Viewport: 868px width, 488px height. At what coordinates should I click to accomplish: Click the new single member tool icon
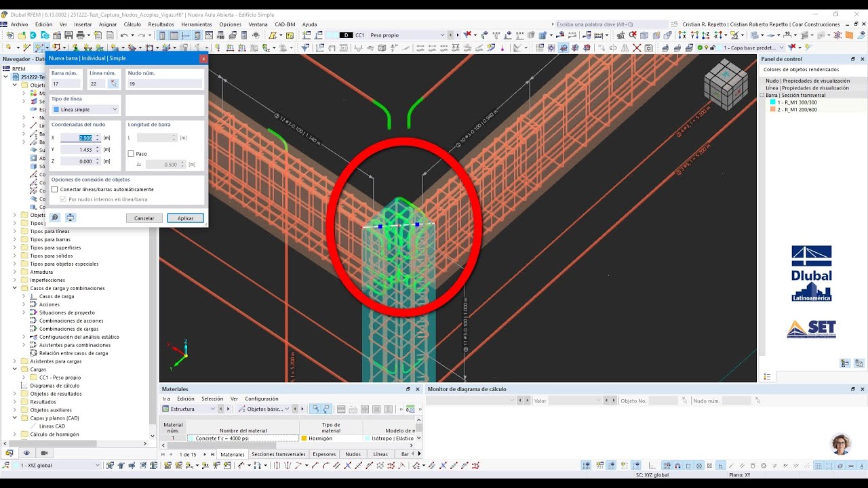tap(39, 47)
